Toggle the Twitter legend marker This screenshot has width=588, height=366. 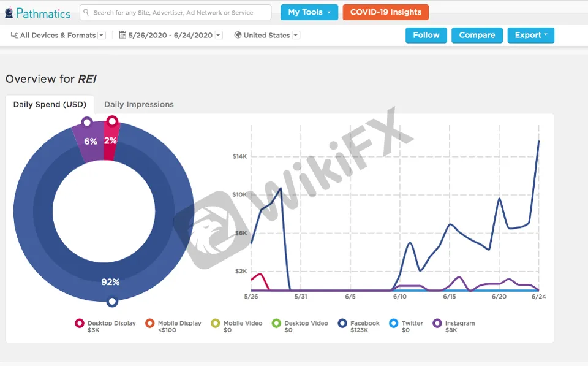pyautogui.click(x=393, y=323)
